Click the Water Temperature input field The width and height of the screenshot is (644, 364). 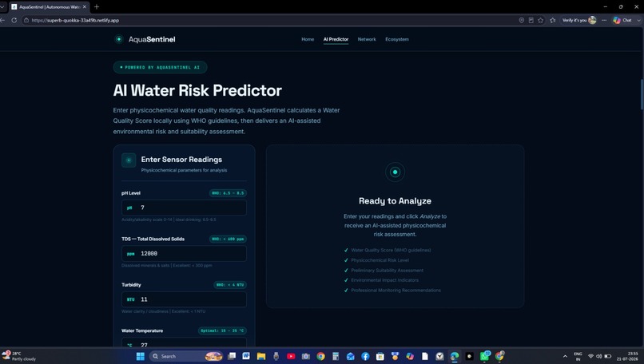click(184, 342)
